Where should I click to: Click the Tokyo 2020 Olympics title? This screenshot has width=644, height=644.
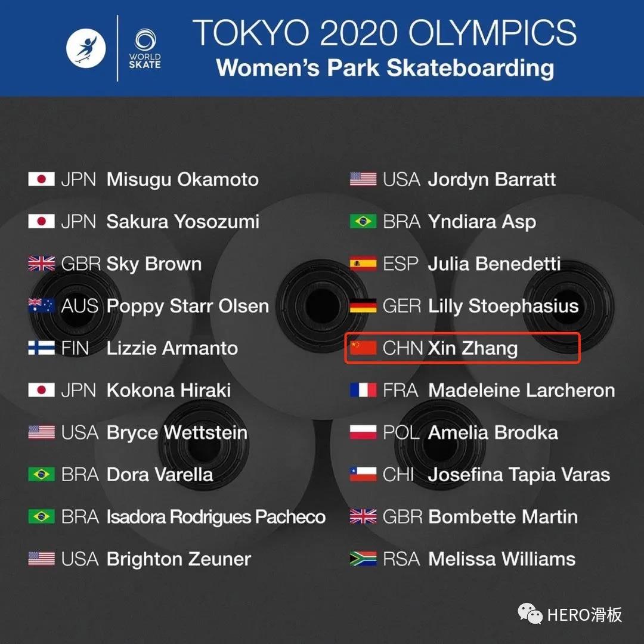click(385, 32)
